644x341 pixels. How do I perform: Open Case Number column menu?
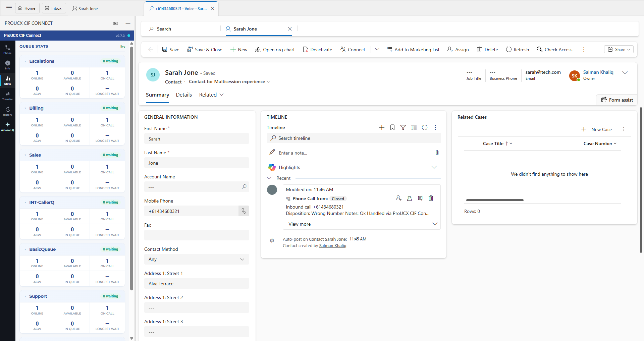600,144
